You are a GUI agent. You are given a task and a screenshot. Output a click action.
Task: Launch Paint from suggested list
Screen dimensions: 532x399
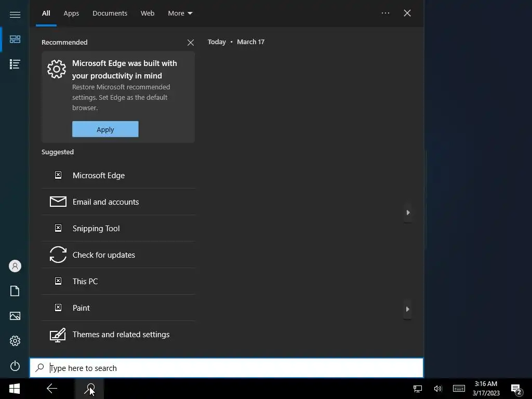pos(118,308)
